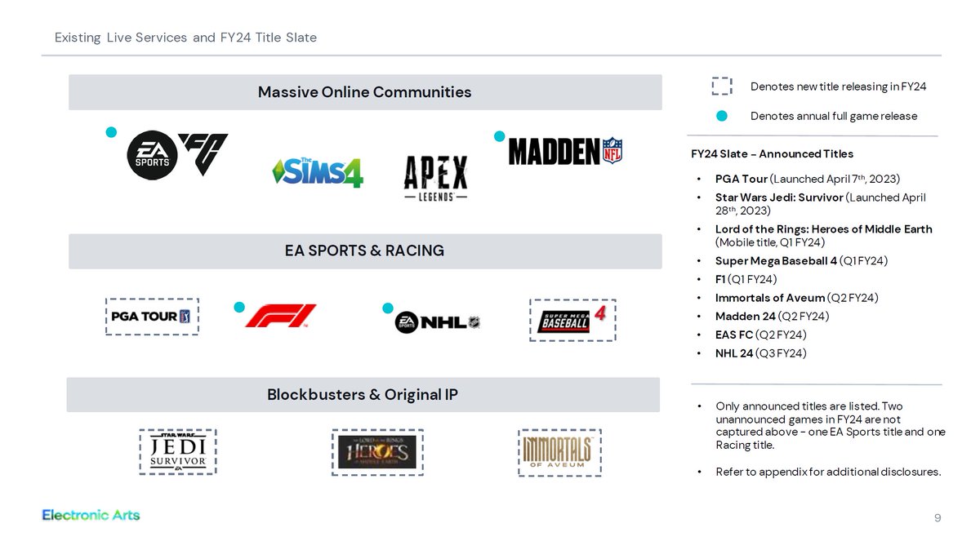Select The Sims 4 logo
The height and width of the screenshot is (550, 980).
click(318, 172)
